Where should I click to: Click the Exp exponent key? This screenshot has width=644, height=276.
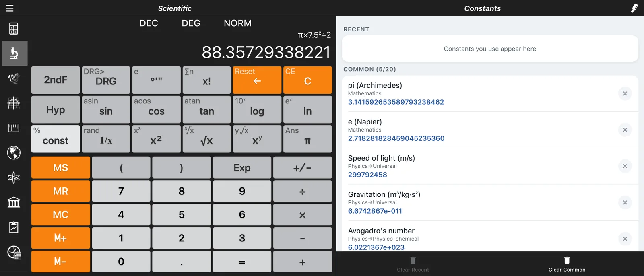click(x=242, y=167)
